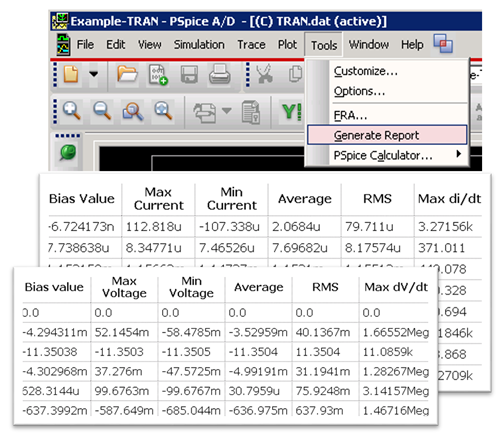Open the Plot menu
The image size is (500, 436).
coord(287,45)
